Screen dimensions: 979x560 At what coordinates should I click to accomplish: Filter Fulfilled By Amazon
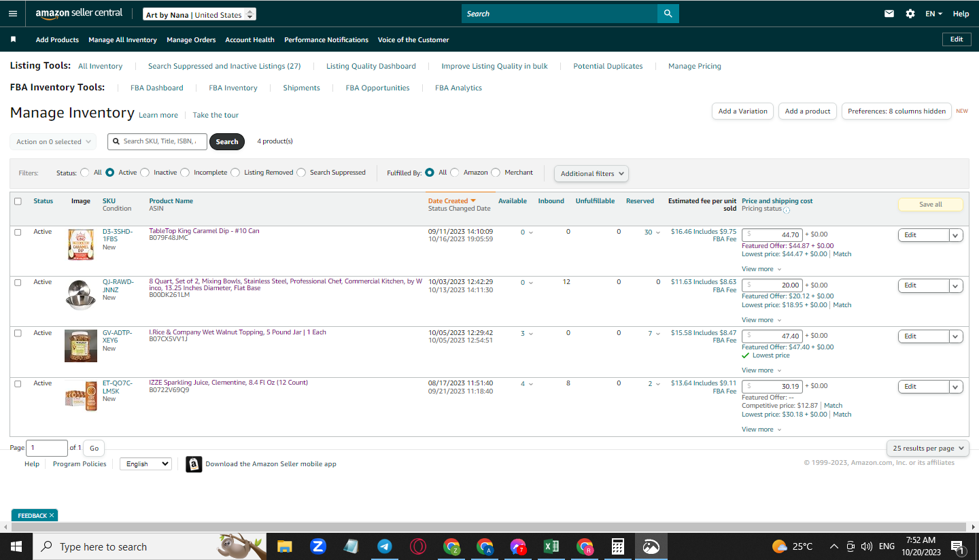(455, 173)
